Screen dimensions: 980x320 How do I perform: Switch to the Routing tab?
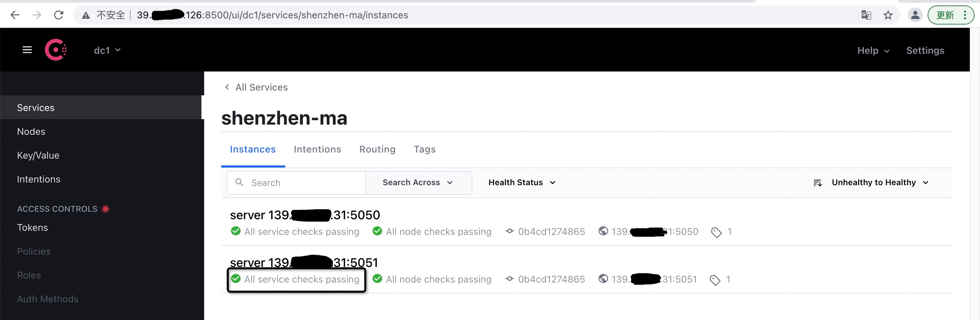pos(377,149)
